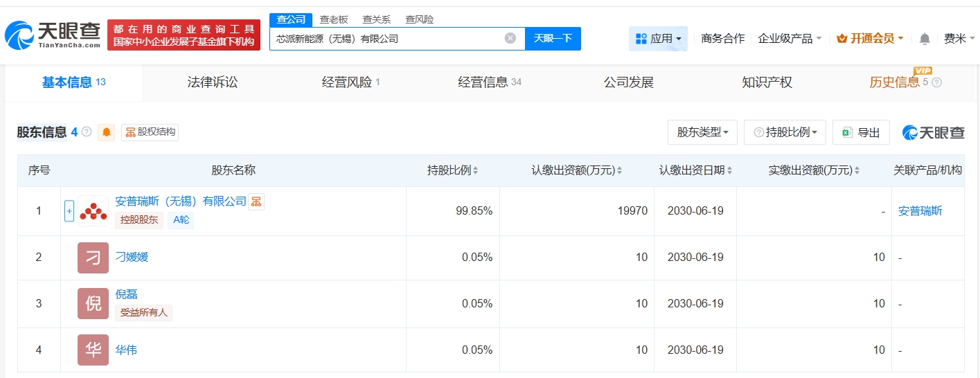
Task: Click the notification bell icon in header
Action: [x=925, y=39]
